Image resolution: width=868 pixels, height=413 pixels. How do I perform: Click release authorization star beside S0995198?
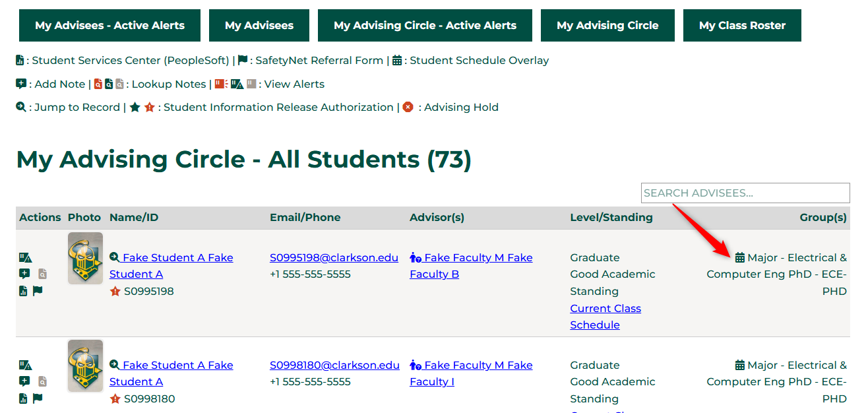(115, 292)
